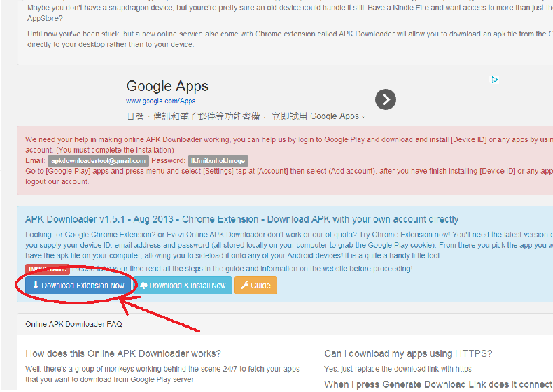The height and width of the screenshot is (392, 553).
Task: Click 'Can I download my apps using HTTPS?'
Action: point(408,353)
